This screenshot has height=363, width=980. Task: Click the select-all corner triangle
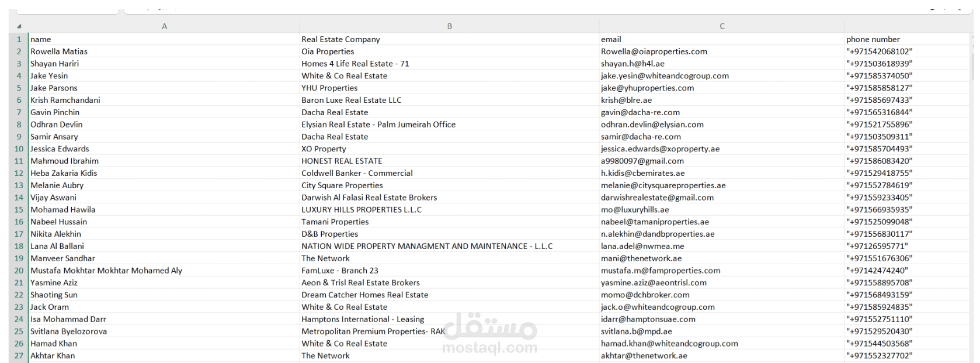pos(19,26)
